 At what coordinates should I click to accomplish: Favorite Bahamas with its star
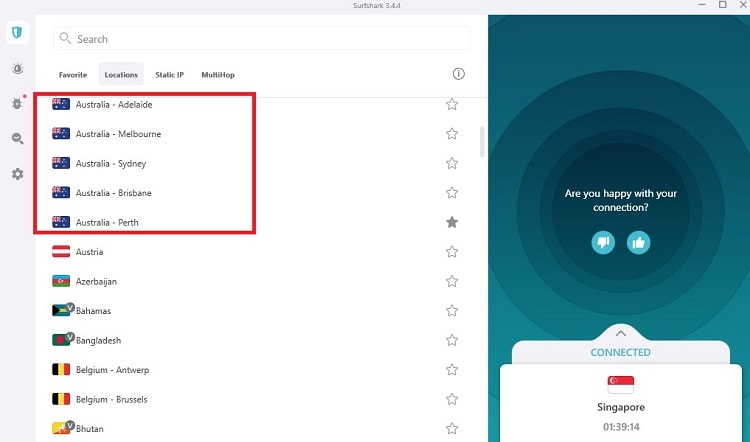452,311
